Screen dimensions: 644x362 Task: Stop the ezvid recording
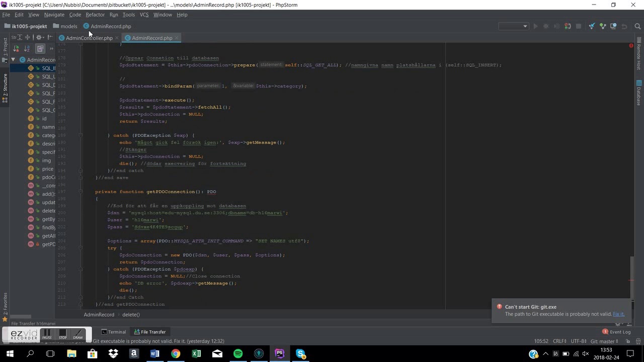pyautogui.click(x=62, y=334)
